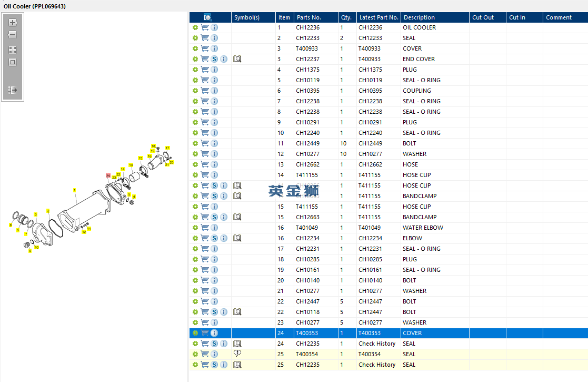Click the S supersession icon for CH12237 END COVER

(x=214, y=59)
